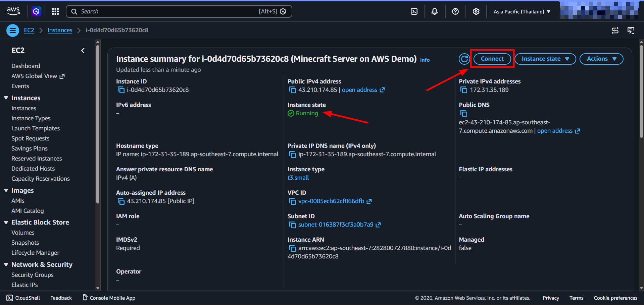Open notifications bell icon
The width and height of the screenshot is (644, 305).
[x=435, y=11]
